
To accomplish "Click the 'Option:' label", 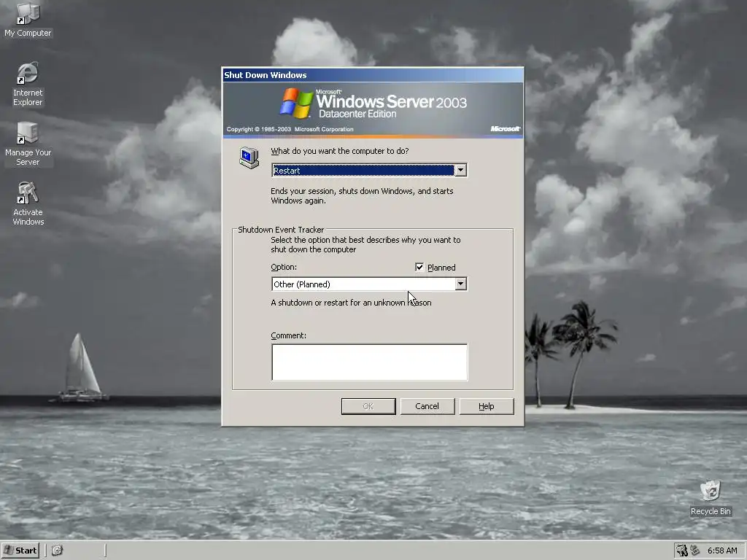I will click(284, 267).
